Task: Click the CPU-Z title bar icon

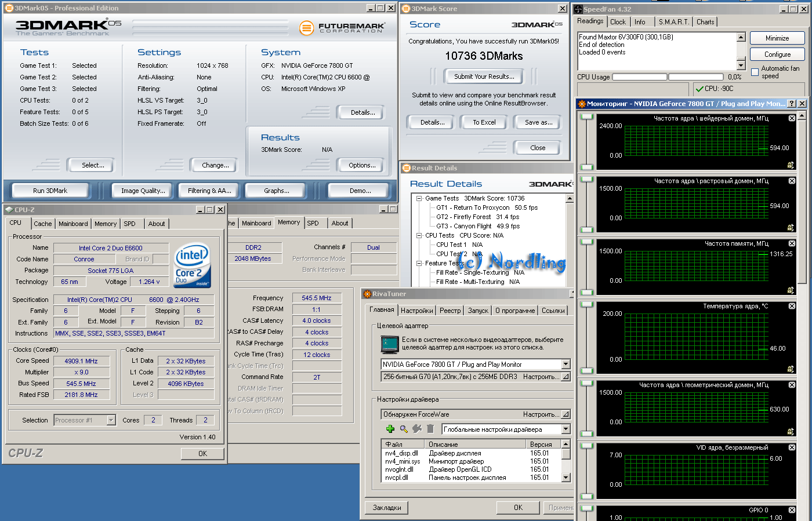Action: click(x=9, y=209)
